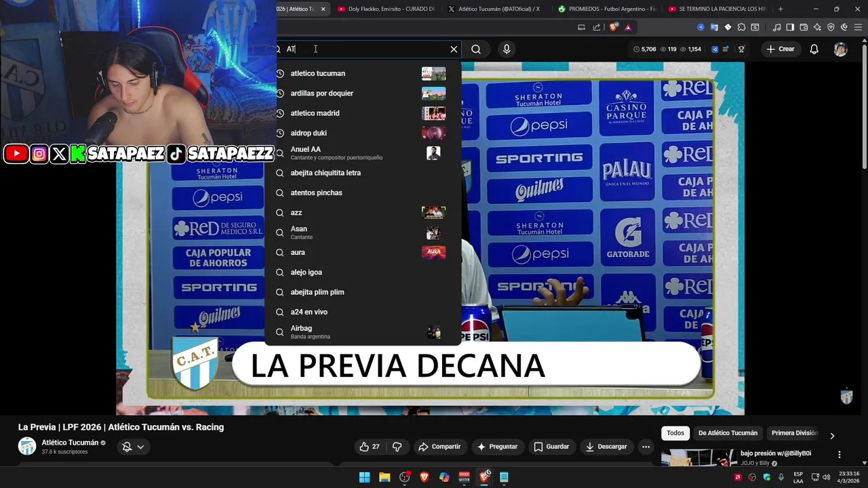Dislike the video with thumbs down

pos(397,447)
